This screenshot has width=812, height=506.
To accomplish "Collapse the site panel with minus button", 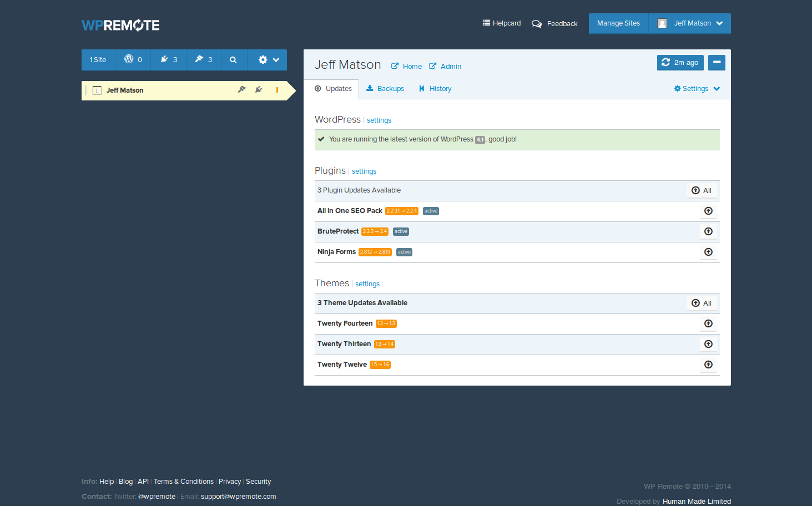I will [717, 63].
